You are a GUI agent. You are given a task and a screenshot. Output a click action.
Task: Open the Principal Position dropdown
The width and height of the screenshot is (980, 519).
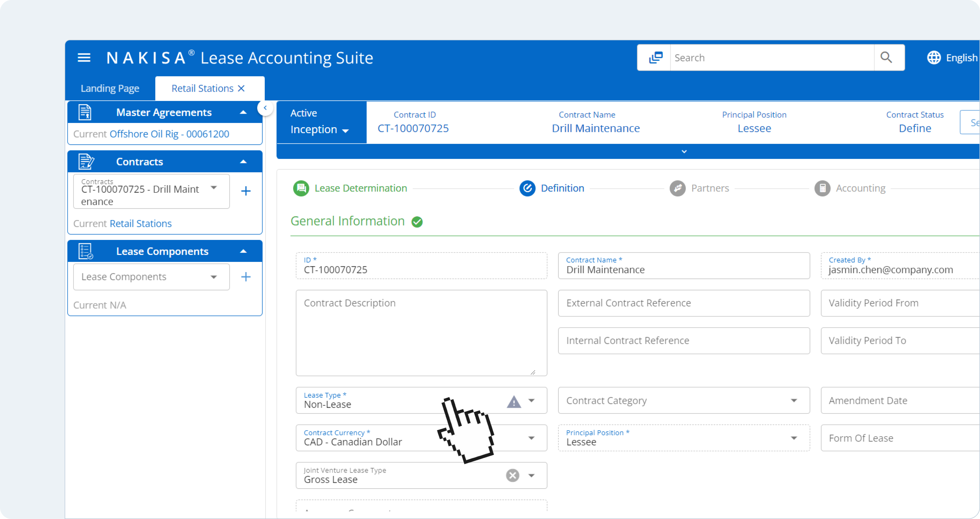794,438
